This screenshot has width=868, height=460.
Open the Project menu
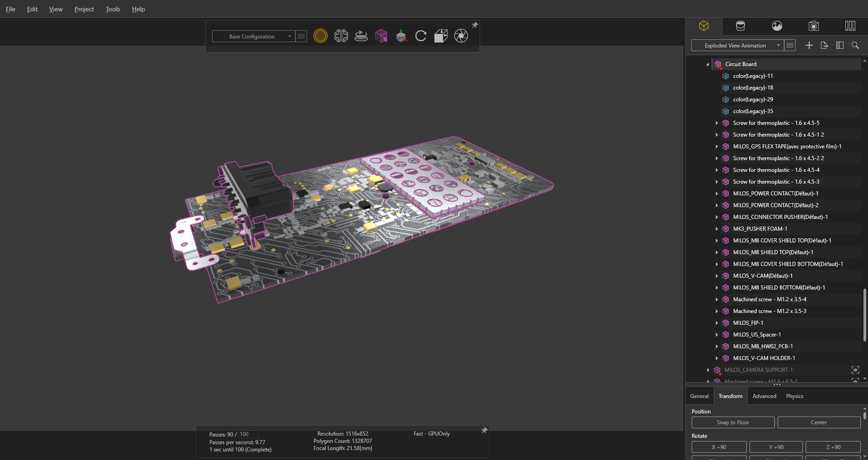point(84,9)
